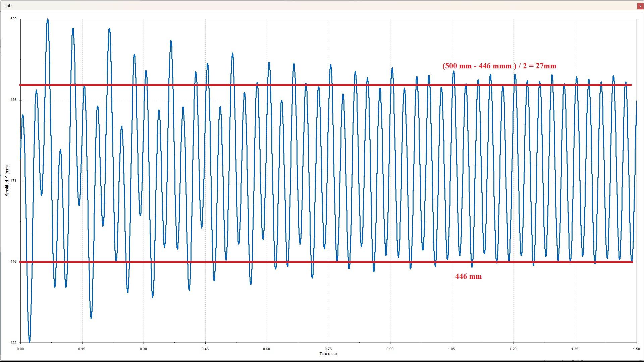Click the Plot5 window title
Image resolution: width=644 pixels, height=362 pixels.
click(8, 6)
